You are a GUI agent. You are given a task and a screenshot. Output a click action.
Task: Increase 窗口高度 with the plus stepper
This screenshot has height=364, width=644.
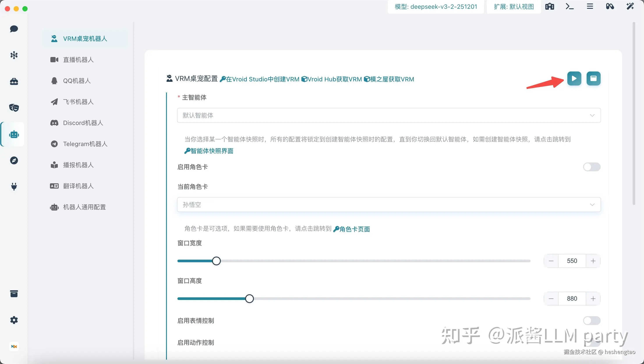(593, 299)
